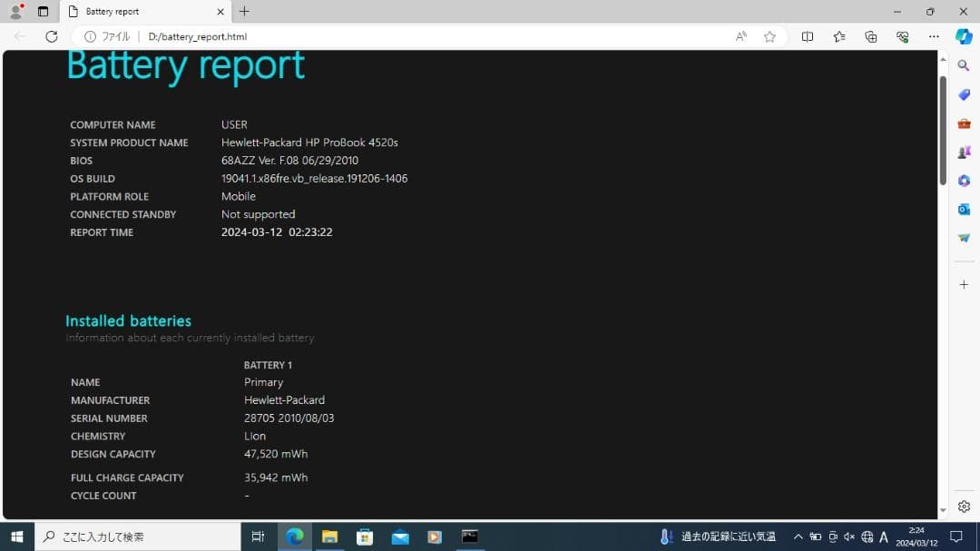This screenshot has width=980, height=551.
Task: Mute the speaker in the system tray
Action: click(849, 536)
